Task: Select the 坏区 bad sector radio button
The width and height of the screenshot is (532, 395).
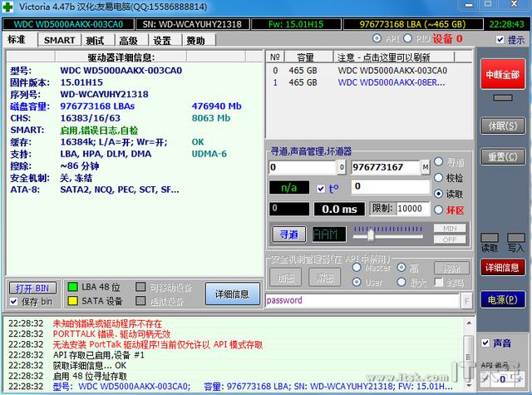Action: pyautogui.click(x=438, y=210)
